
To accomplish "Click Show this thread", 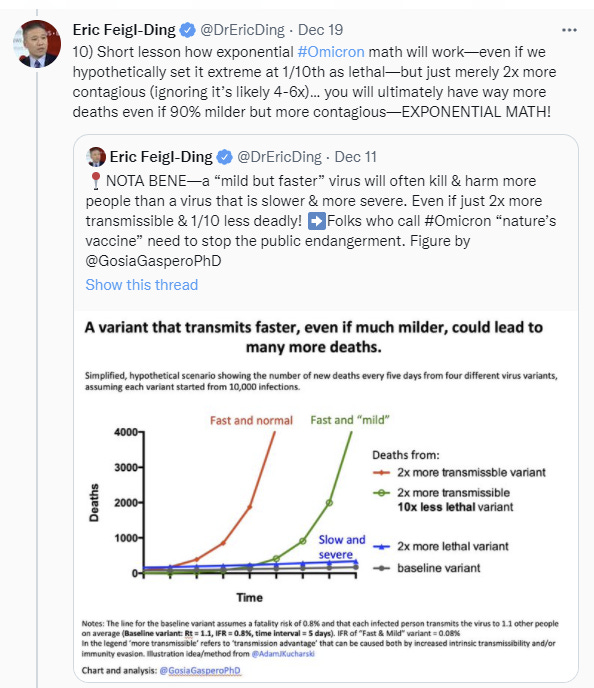I will click(141, 285).
